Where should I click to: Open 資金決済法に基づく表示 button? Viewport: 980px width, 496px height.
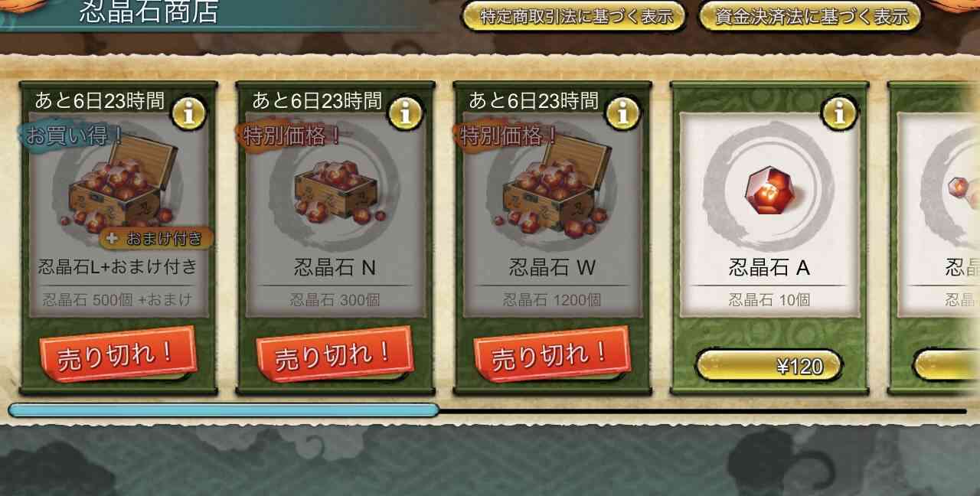tap(810, 15)
